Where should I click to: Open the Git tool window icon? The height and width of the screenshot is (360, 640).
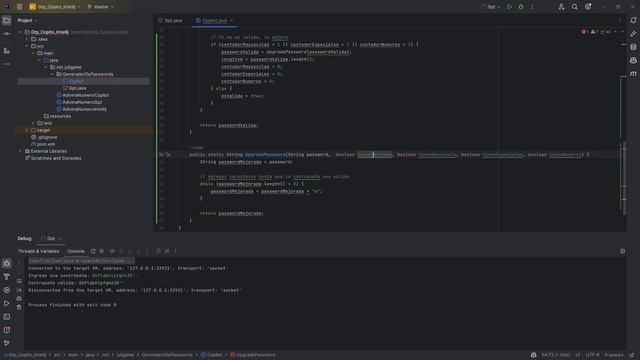[x=7, y=343]
